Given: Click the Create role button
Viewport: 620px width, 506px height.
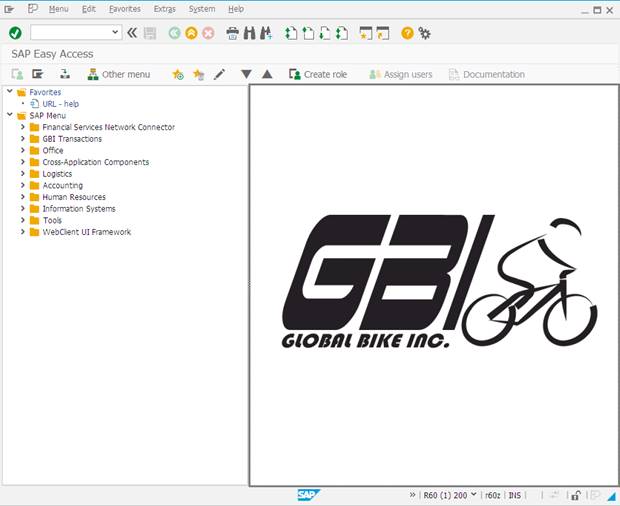Looking at the screenshot, I should [318, 74].
